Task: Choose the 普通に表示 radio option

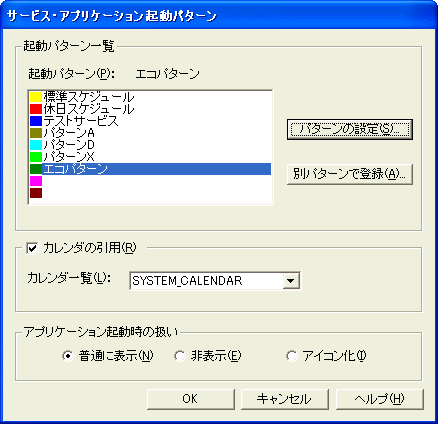Action: click(x=68, y=356)
